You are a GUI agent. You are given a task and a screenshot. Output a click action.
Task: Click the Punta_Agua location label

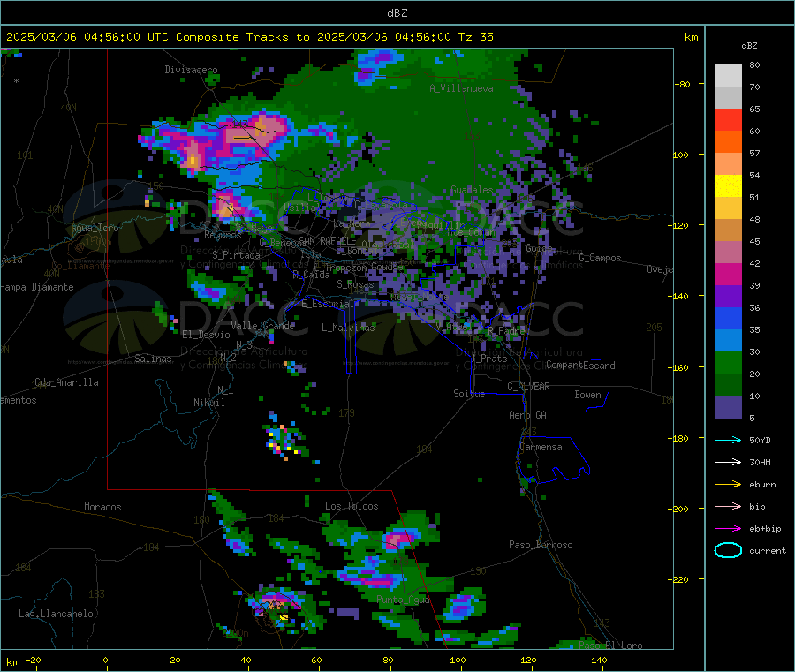(x=403, y=600)
